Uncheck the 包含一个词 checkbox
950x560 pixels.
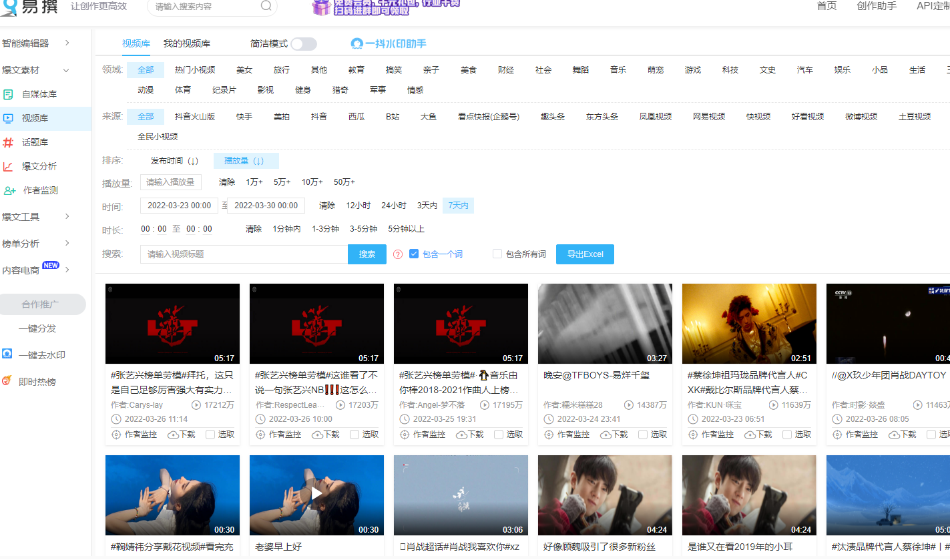click(414, 254)
